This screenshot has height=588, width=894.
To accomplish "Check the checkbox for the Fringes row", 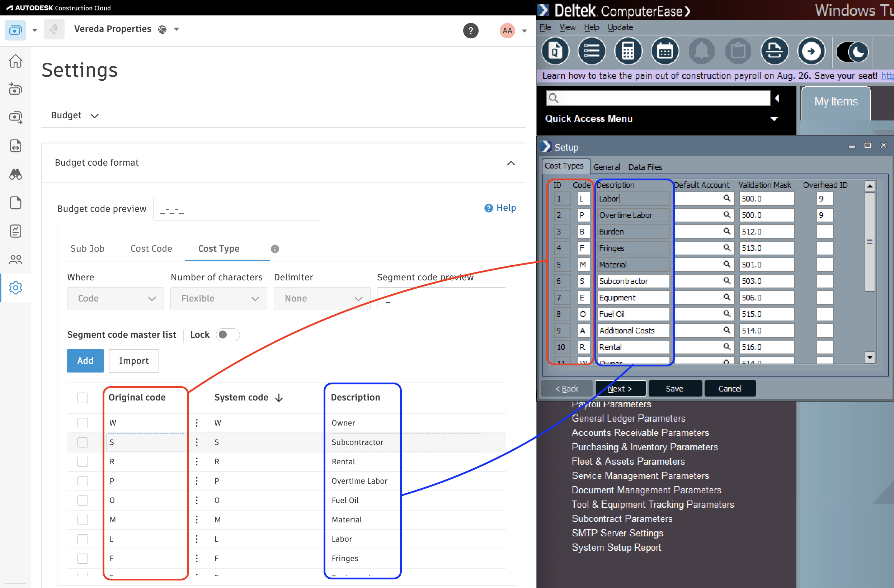I will pos(83,558).
